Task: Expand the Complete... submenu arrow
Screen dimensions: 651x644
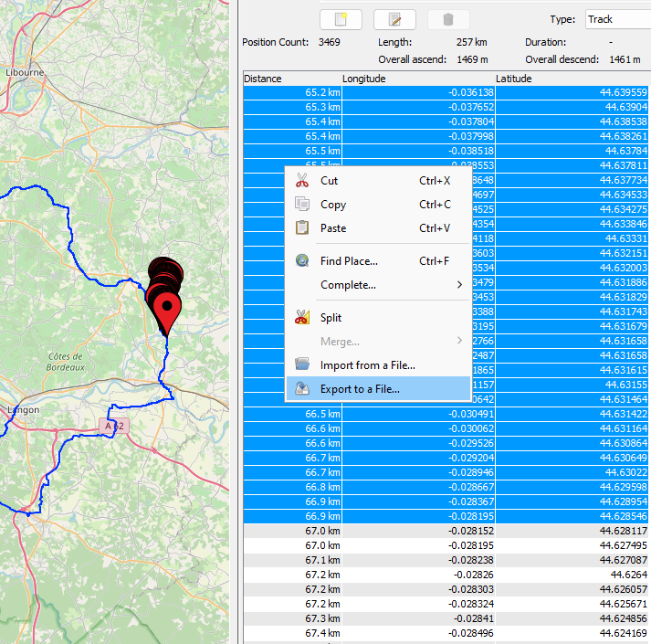Action: click(459, 285)
